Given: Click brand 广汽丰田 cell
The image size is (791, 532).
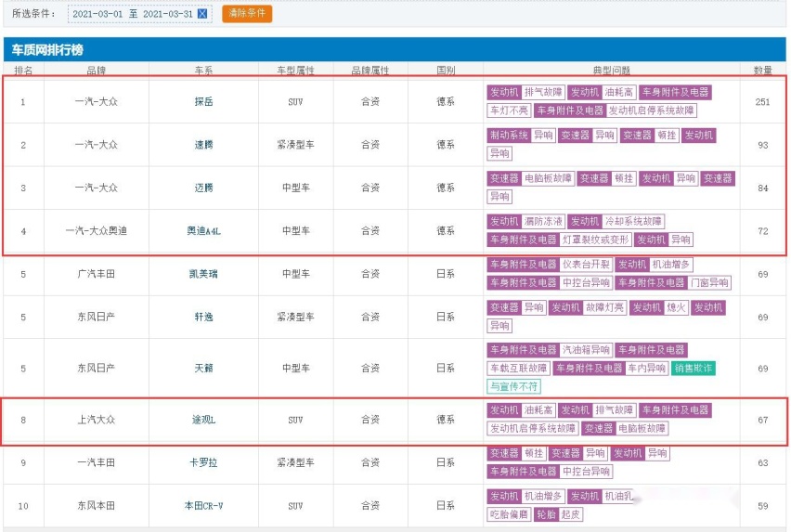Looking at the screenshot, I should (96, 274).
